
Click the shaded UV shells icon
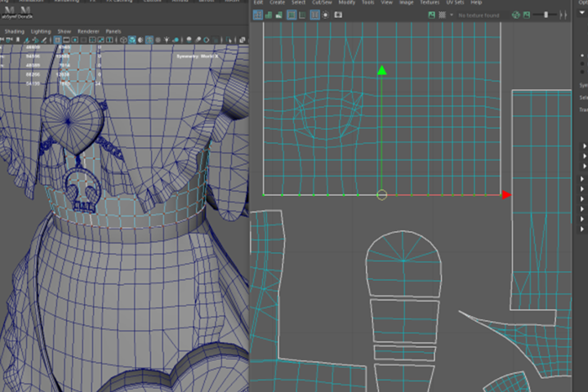tap(269, 15)
